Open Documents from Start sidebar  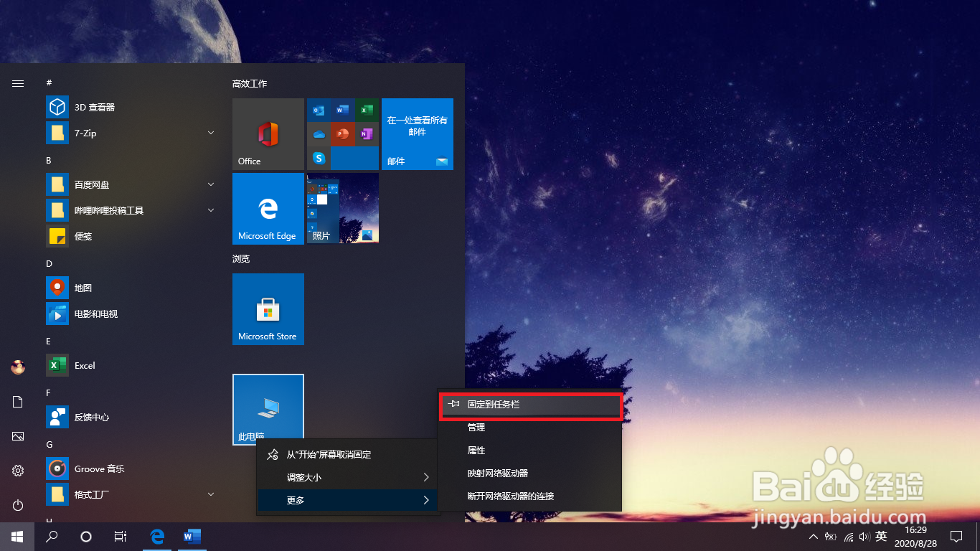pos(18,402)
